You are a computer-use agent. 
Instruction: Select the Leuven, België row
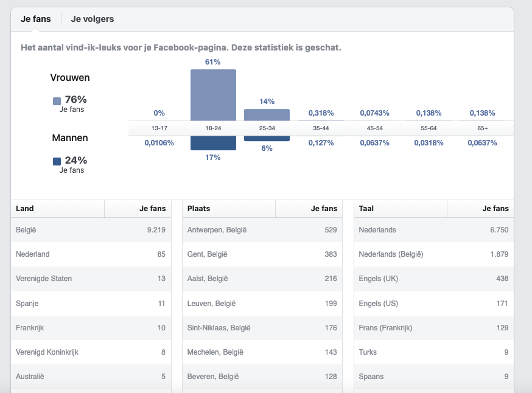[262, 304]
